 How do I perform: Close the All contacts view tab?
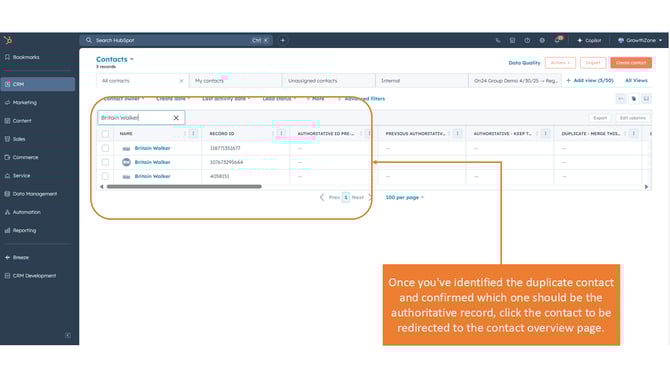pos(181,81)
